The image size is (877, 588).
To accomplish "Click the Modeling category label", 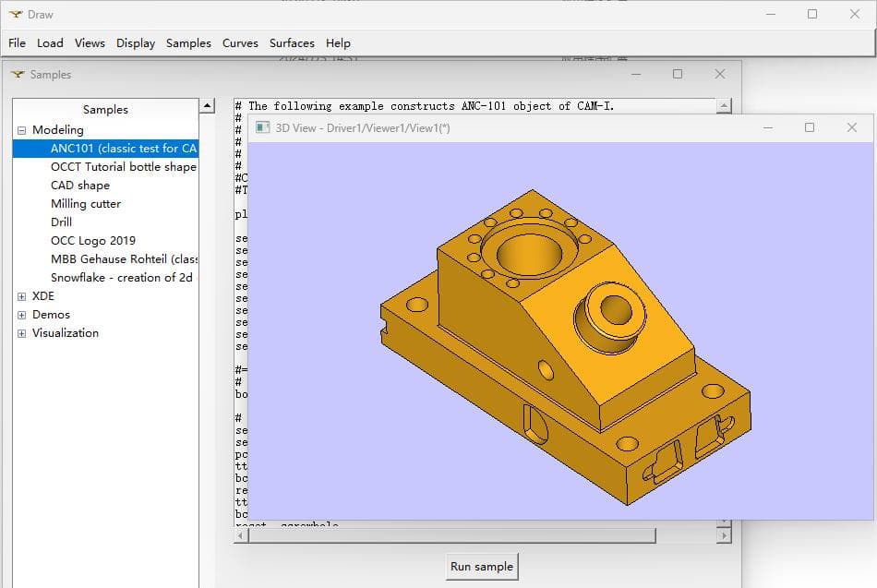I will (57, 130).
